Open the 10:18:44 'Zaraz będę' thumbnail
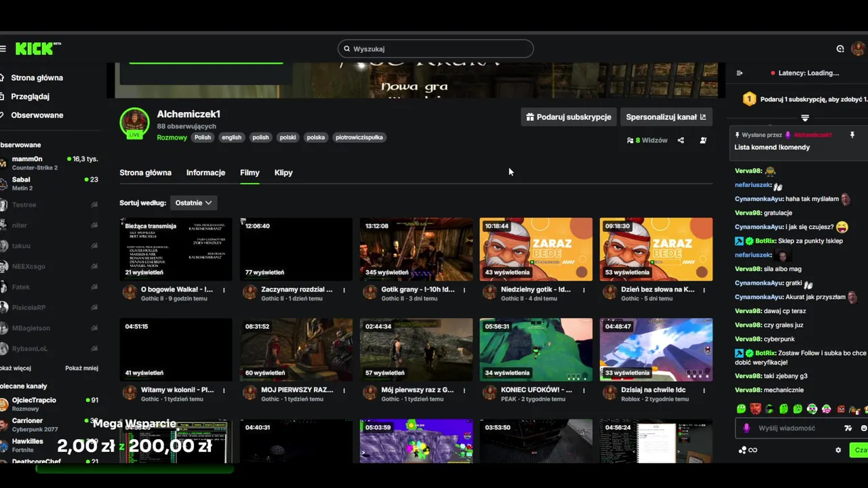Viewport: 868px width, 488px height. (536, 249)
